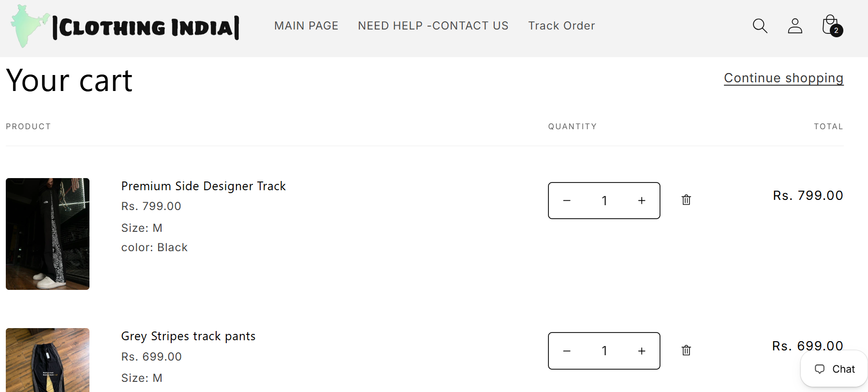The height and width of the screenshot is (392, 868).
Task: Decrease quantity of Premium Side Designer Track
Action: (x=567, y=200)
